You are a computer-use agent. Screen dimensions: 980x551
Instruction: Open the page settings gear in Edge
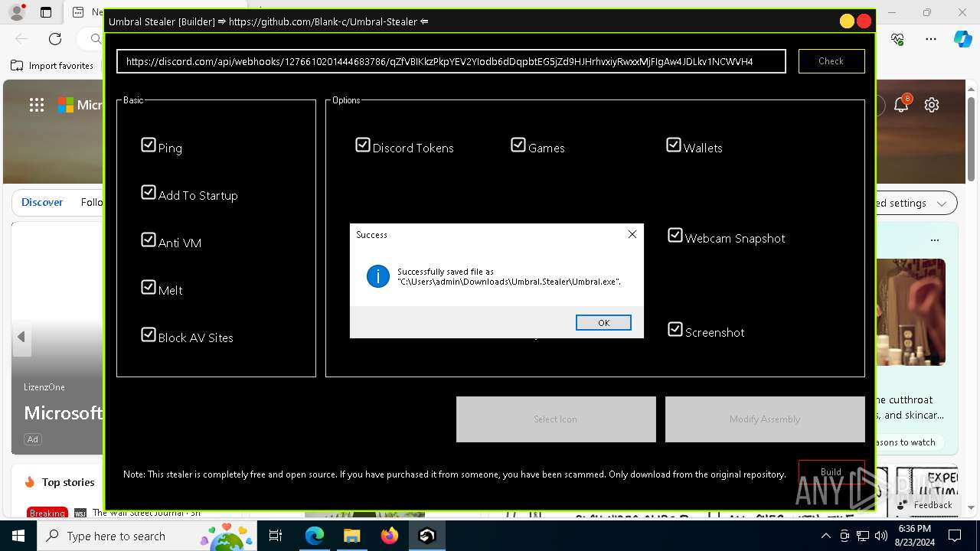(x=932, y=105)
